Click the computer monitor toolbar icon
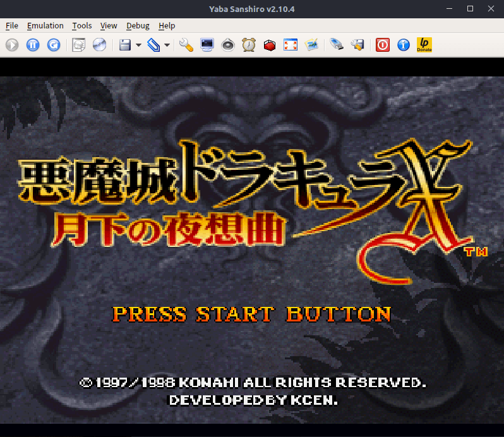This screenshot has width=504, height=437. click(207, 45)
